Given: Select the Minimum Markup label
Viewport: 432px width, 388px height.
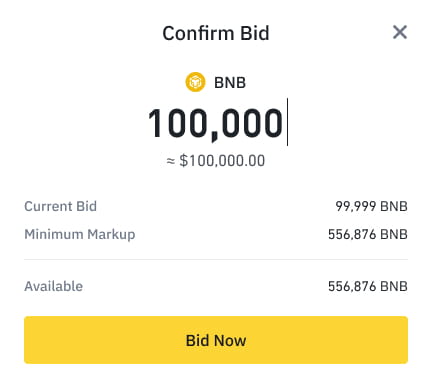Looking at the screenshot, I should pyautogui.click(x=80, y=235).
